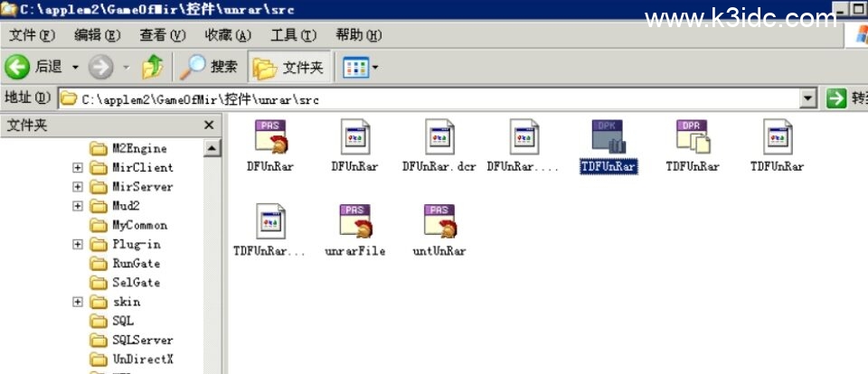Select the RunGate folder in the tree
This screenshot has height=374, width=868.
pyautogui.click(x=125, y=264)
